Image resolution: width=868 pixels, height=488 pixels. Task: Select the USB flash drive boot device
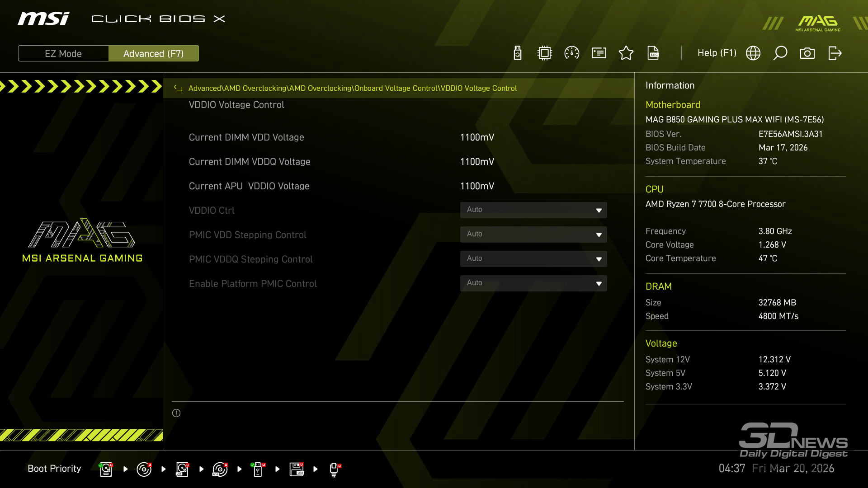coord(258,469)
